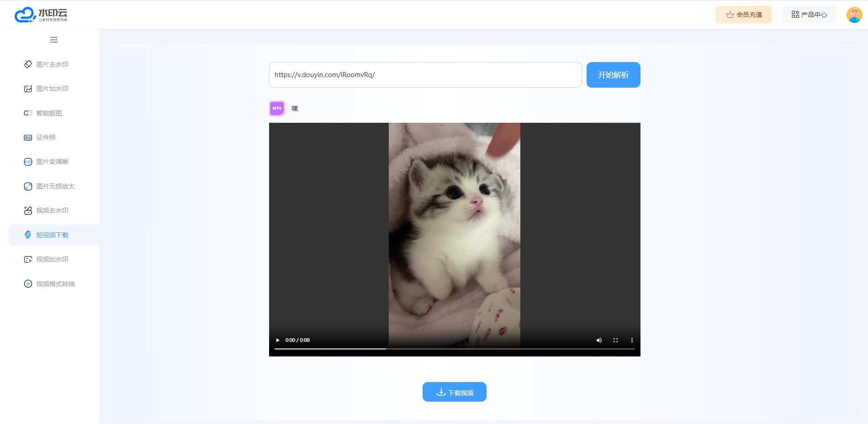Click the video title 嘿

[x=295, y=109]
